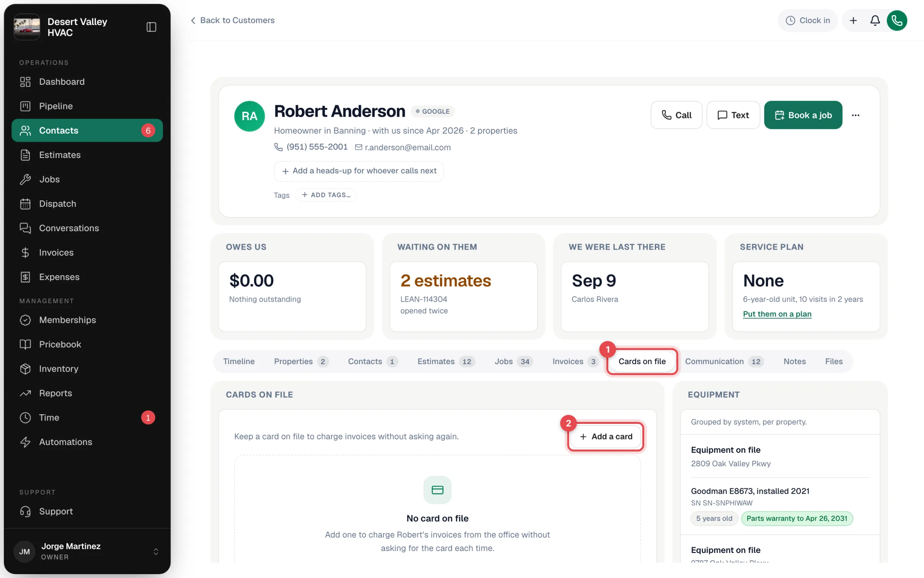Click Parts warranty to Apr 26, 2031 badge

click(x=797, y=518)
